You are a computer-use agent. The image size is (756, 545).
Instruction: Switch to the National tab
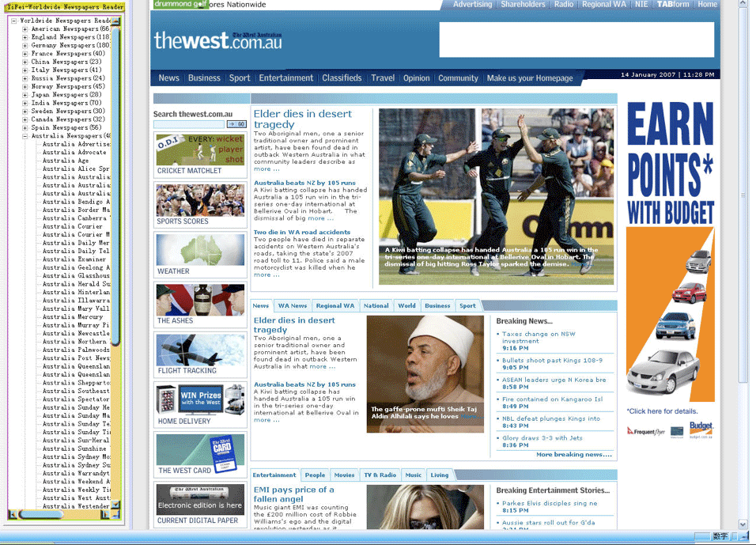(376, 306)
